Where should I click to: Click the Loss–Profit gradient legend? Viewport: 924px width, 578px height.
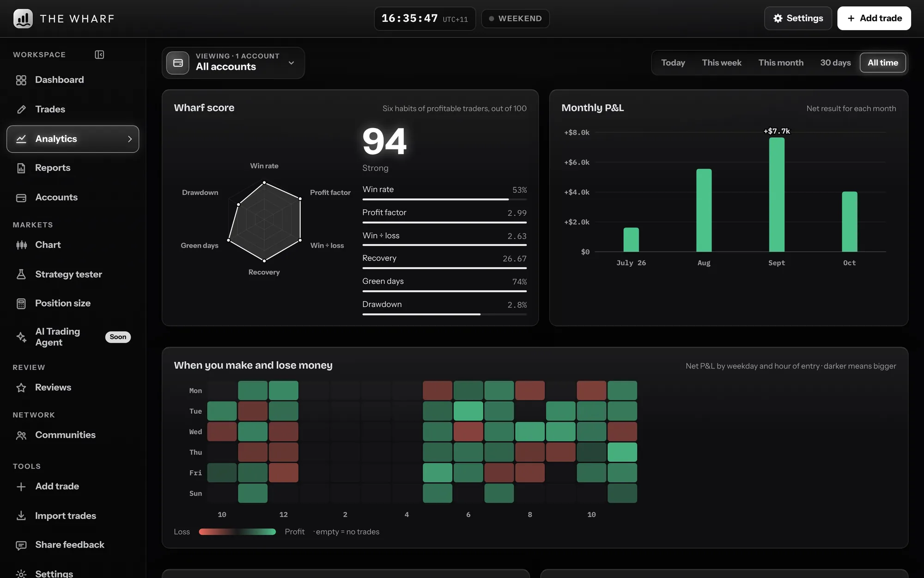pyautogui.click(x=237, y=532)
